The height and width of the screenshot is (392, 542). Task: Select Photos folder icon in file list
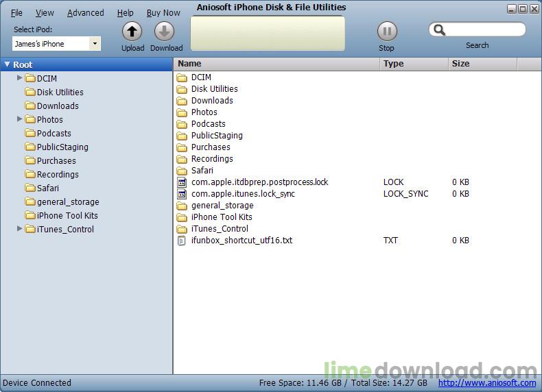click(182, 112)
